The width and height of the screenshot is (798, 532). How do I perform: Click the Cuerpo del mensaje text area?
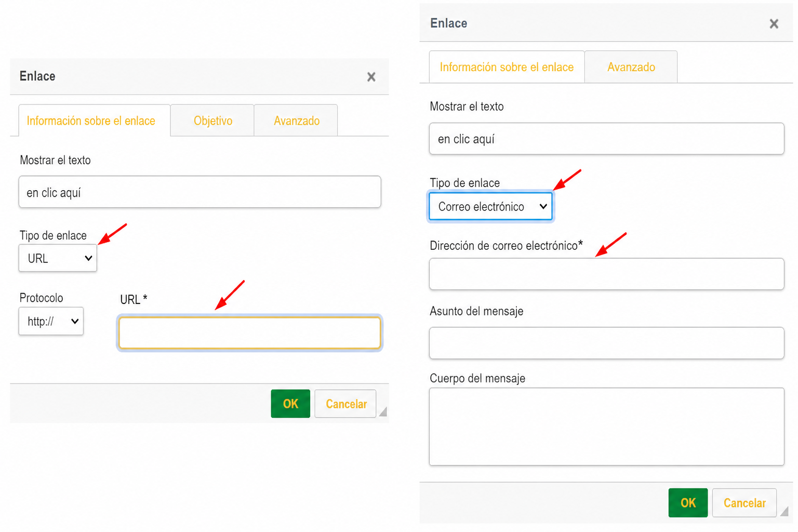click(x=606, y=427)
